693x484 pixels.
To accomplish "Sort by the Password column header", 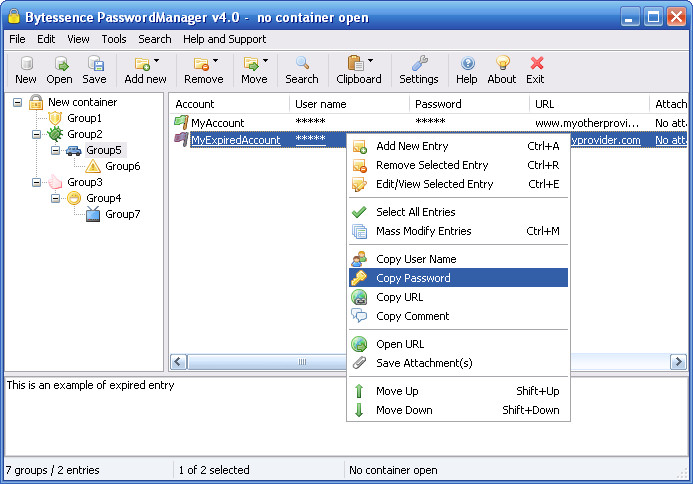I will (469, 104).
